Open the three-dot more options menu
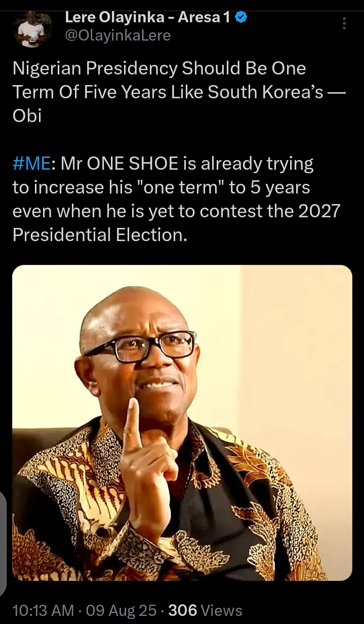The image size is (364, 624). (345, 23)
